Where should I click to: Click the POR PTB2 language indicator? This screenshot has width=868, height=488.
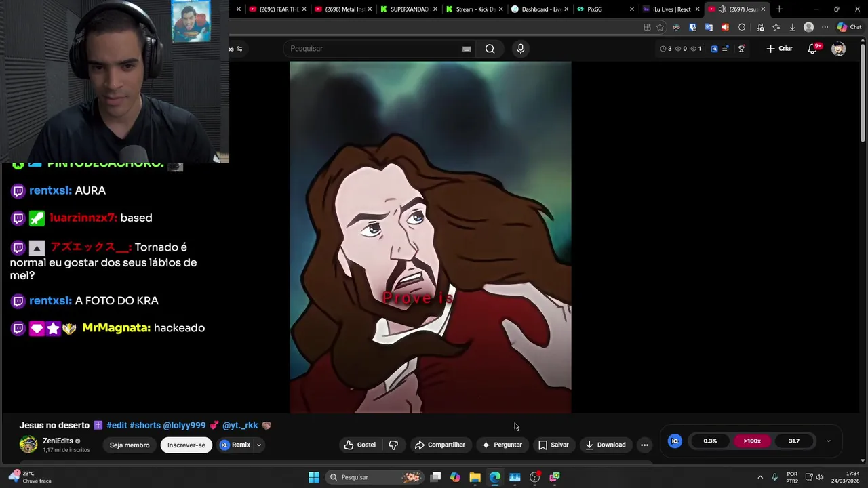point(792,477)
